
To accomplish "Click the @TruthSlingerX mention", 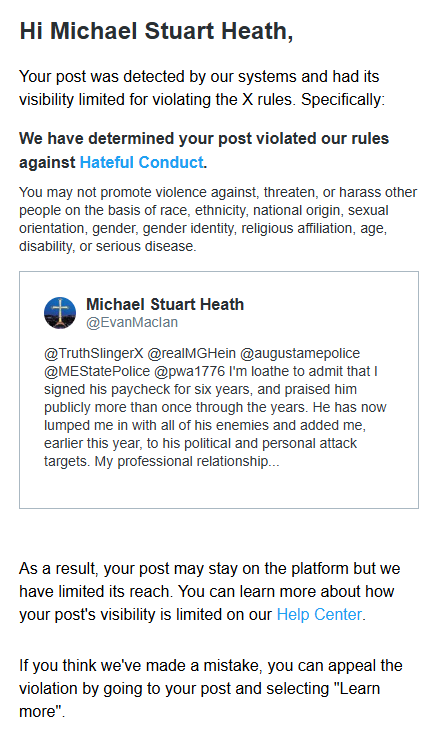I will [x=94, y=353].
